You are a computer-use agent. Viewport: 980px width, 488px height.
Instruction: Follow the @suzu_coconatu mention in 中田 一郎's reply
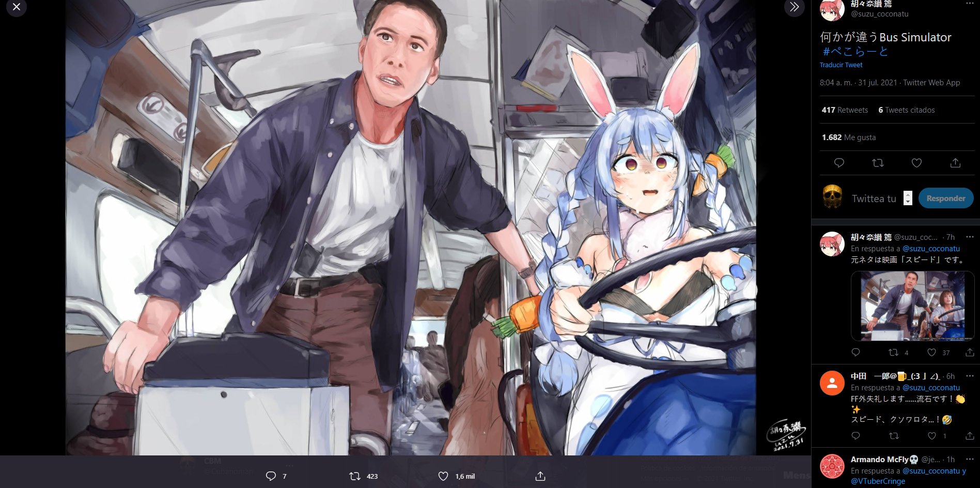pyautogui.click(x=931, y=388)
